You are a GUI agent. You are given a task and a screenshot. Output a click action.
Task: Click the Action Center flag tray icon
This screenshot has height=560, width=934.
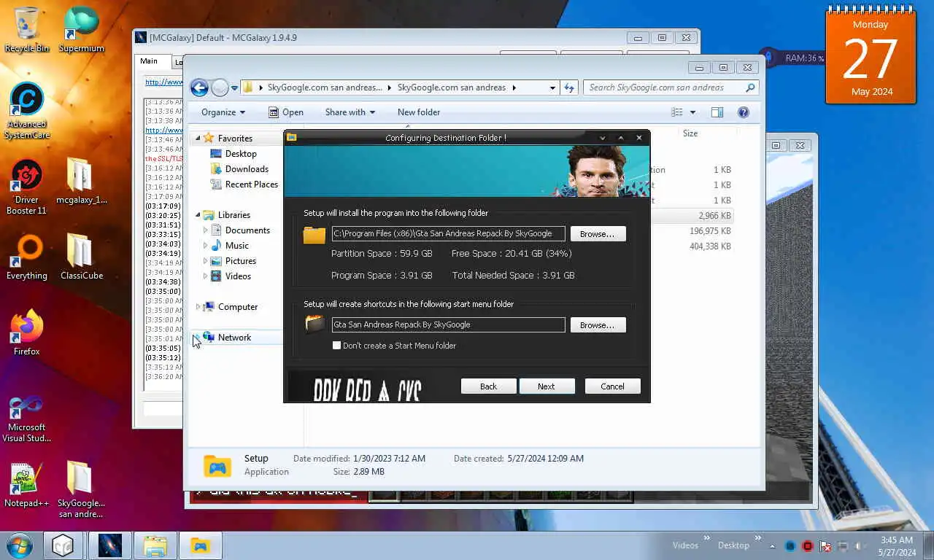pyautogui.click(x=826, y=545)
